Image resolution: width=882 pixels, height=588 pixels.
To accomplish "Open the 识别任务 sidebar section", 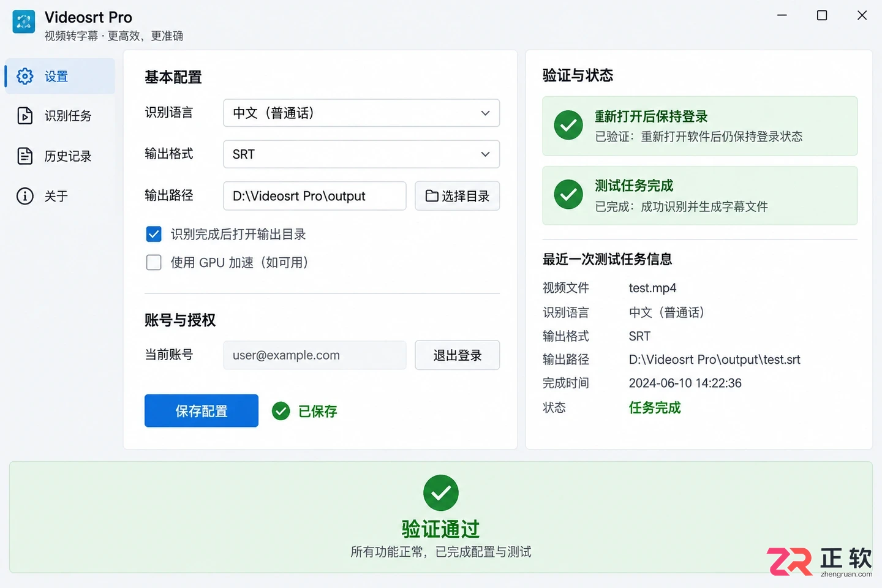I will [x=60, y=116].
